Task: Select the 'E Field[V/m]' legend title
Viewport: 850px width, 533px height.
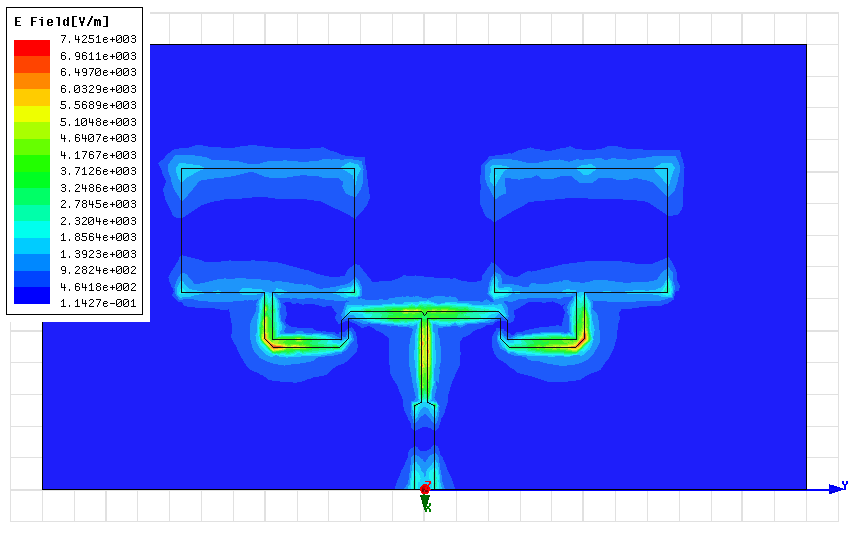Action: pyautogui.click(x=61, y=22)
